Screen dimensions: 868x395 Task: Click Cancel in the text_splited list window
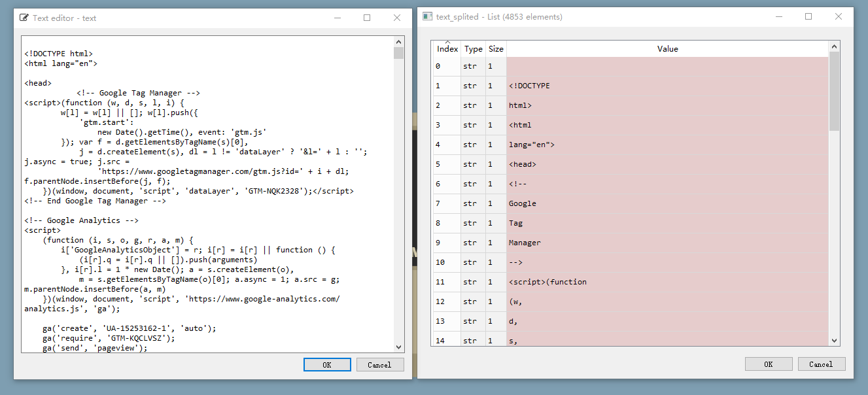[x=821, y=364]
